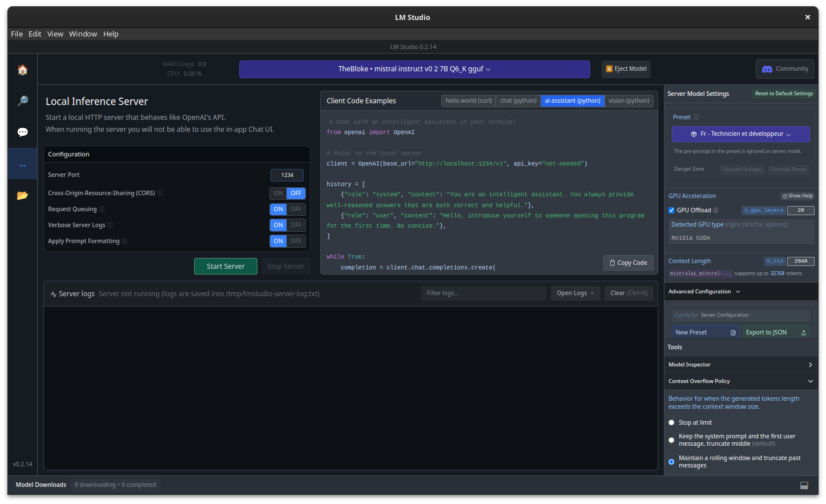
Task: Clear the server logs
Action: tap(629, 293)
